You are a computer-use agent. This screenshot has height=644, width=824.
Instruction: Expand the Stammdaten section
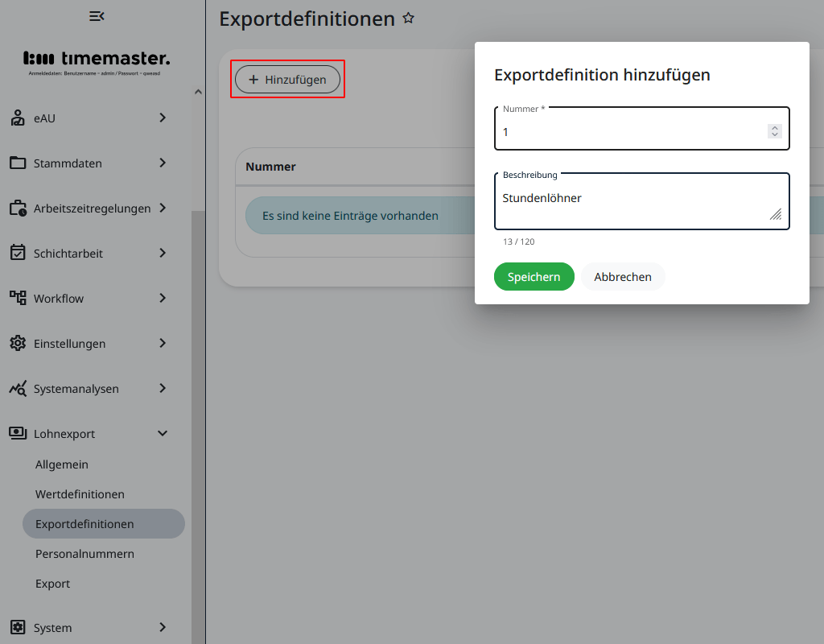(x=162, y=163)
